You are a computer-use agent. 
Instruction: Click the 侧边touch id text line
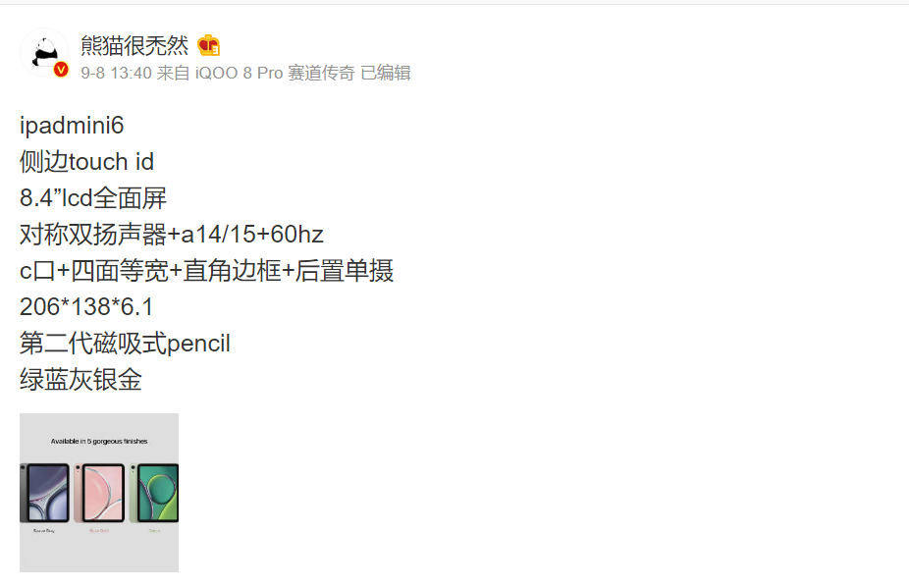(87, 162)
